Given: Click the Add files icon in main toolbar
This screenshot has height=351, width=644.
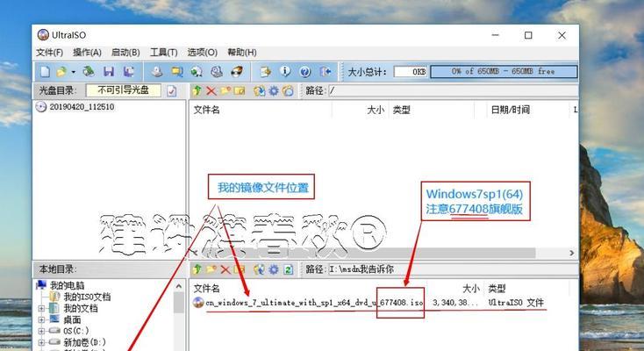Looking at the screenshot, I should click(x=265, y=72).
